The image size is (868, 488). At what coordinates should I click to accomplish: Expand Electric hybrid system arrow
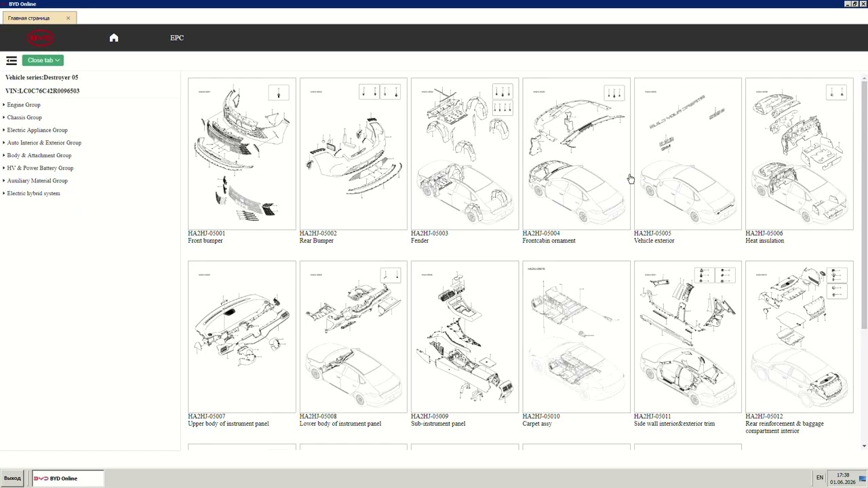pos(4,193)
